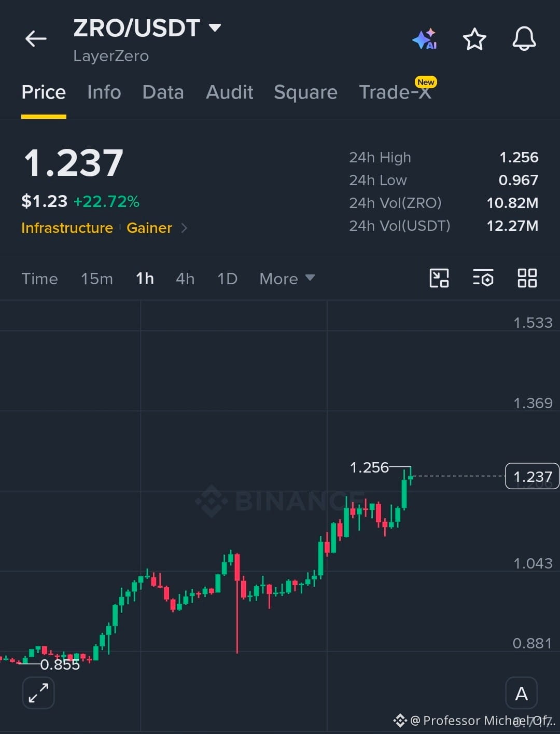Viewport: 560px width, 734px height.
Task: Tap the large 1.237 price
Action: click(74, 163)
